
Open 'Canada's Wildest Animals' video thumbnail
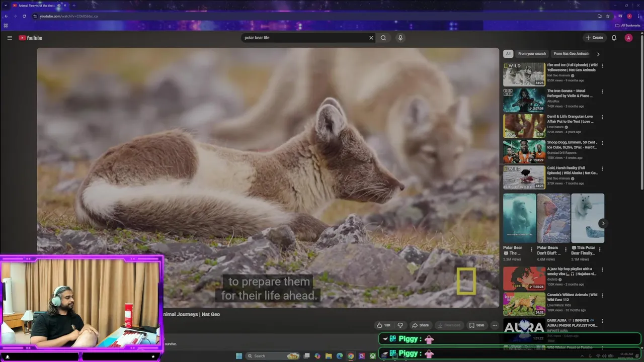tap(524, 304)
